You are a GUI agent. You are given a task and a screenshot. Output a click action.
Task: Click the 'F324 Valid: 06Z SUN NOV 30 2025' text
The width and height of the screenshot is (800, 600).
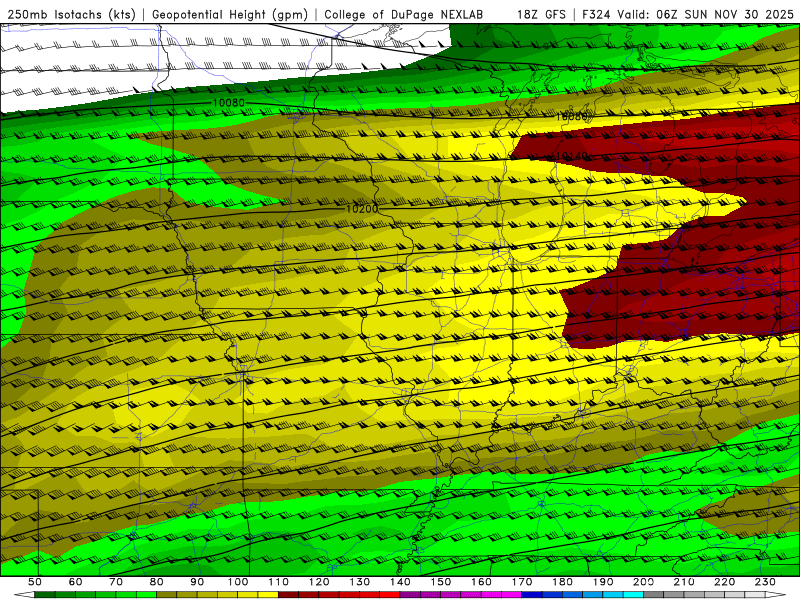688,15
